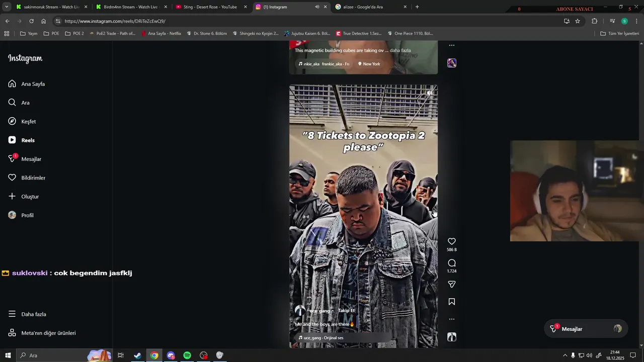Open the Chrome profile avatar
Screen dimensions: 644x362
(624, 21)
